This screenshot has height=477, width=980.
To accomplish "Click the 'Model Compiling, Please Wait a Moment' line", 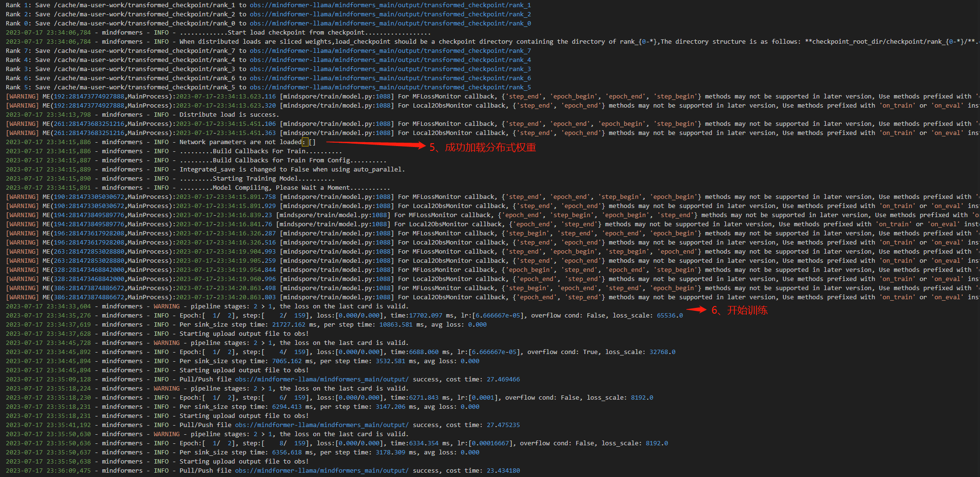I will (x=282, y=187).
